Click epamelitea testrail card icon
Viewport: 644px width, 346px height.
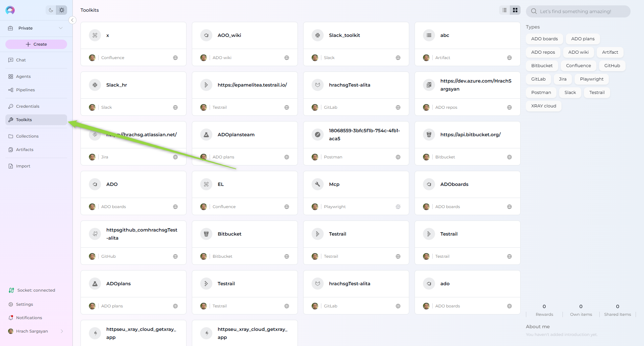[x=206, y=85]
